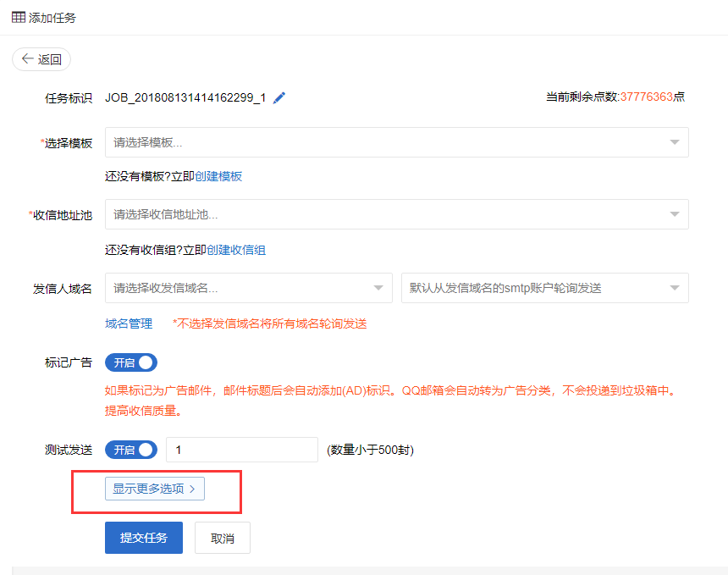Go back using the 返回 button
The width and height of the screenshot is (728, 575).
(41, 59)
